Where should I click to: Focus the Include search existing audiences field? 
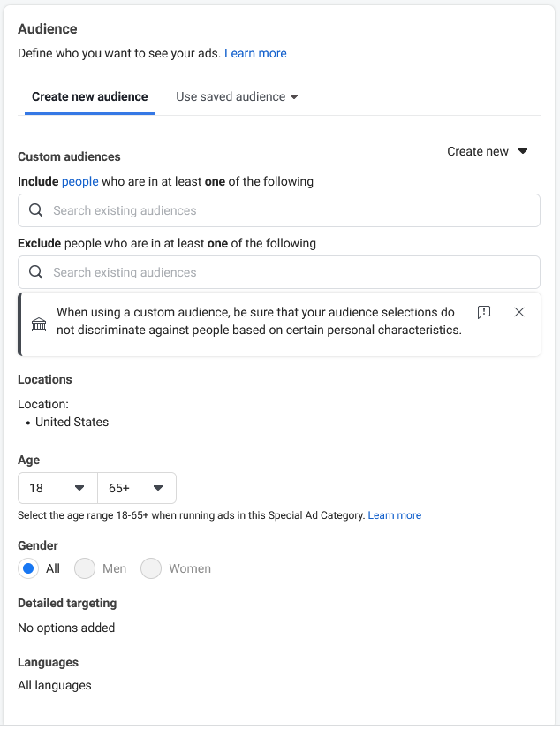coord(279,210)
